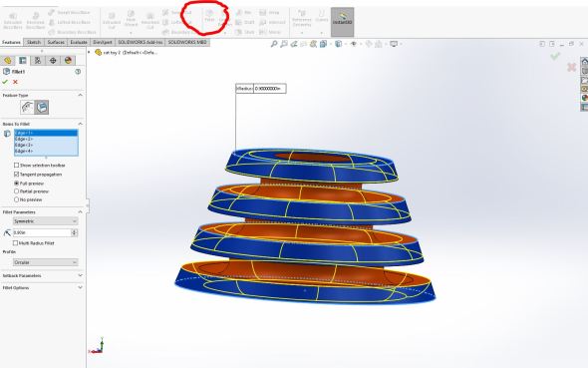
Task: Select Edge<1> in the fillet list
Action: [x=46, y=133]
